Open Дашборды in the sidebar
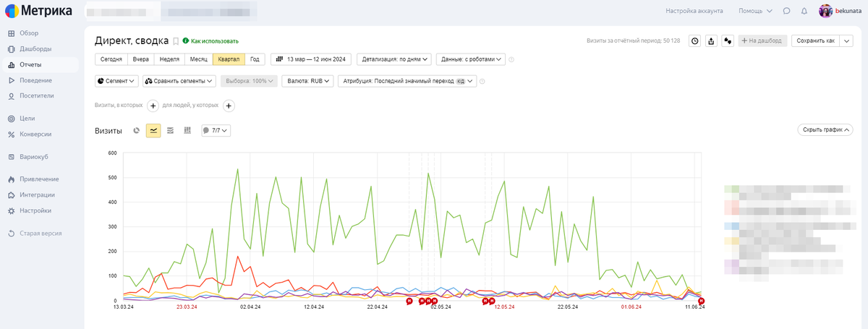The width and height of the screenshot is (868, 329). pyautogui.click(x=35, y=49)
